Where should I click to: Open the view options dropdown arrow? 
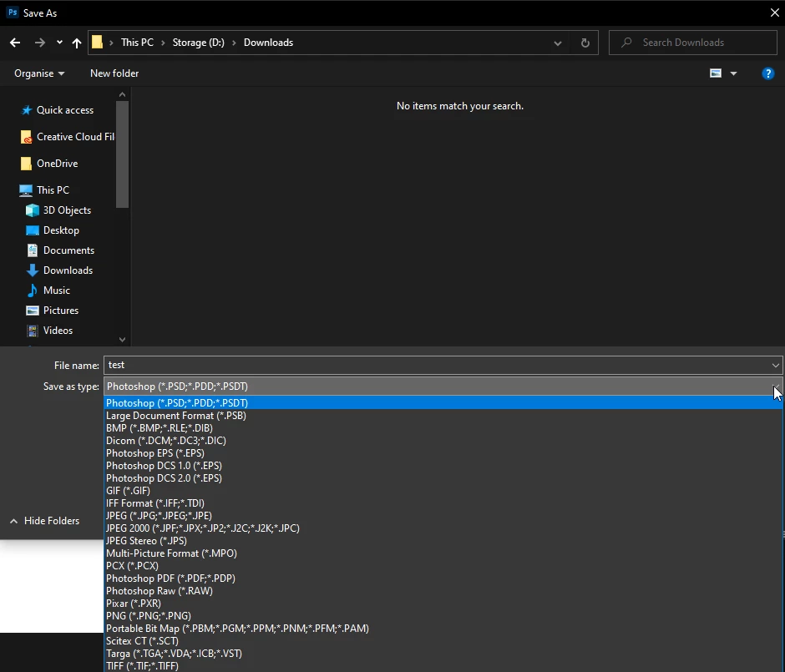(733, 73)
